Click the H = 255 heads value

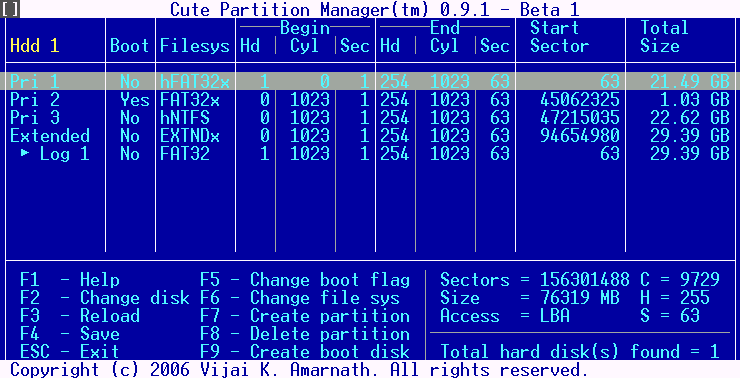tap(675, 298)
